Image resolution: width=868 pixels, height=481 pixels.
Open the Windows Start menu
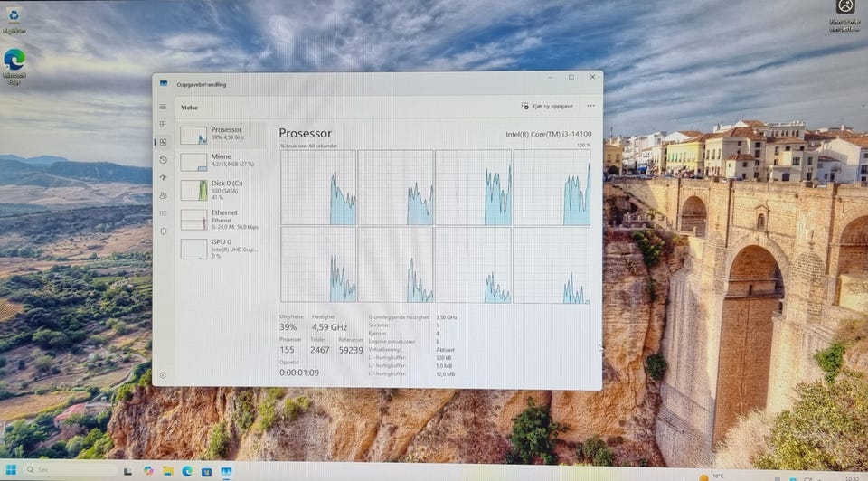[x=11, y=470]
